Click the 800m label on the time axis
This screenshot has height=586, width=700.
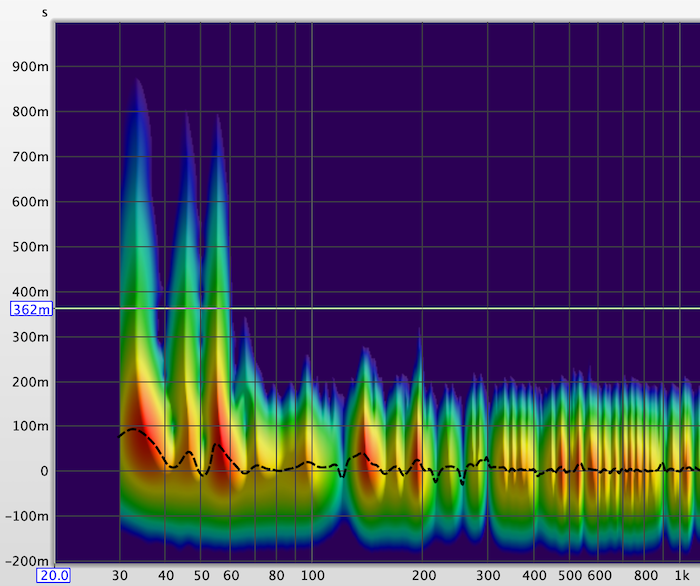pyautogui.click(x=30, y=112)
